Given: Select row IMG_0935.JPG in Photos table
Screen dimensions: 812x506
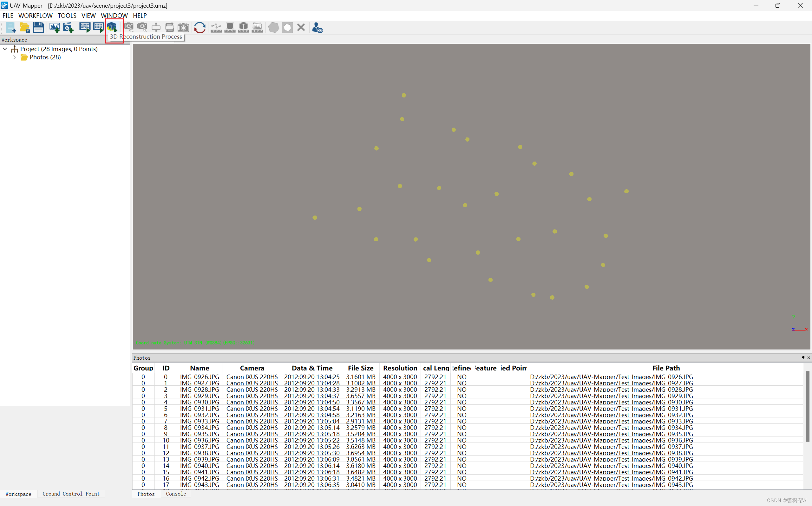Looking at the screenshot, I should [467, 434].
